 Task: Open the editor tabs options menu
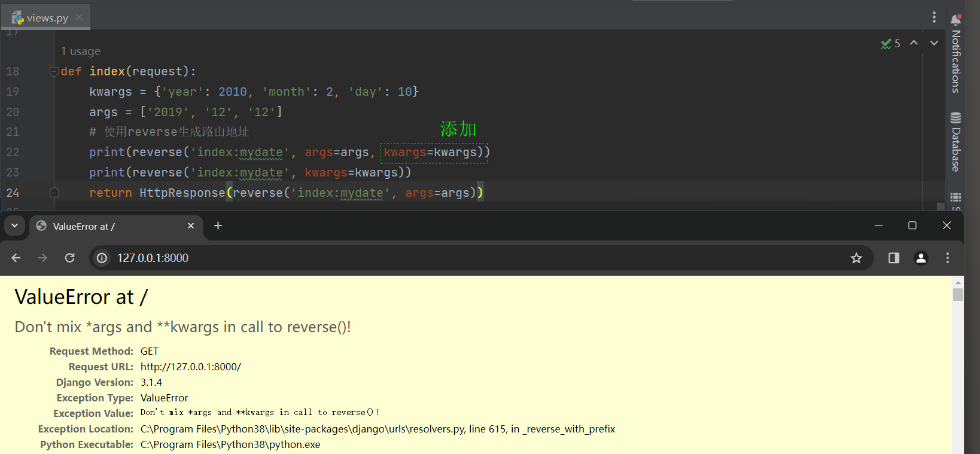[934, 17]
